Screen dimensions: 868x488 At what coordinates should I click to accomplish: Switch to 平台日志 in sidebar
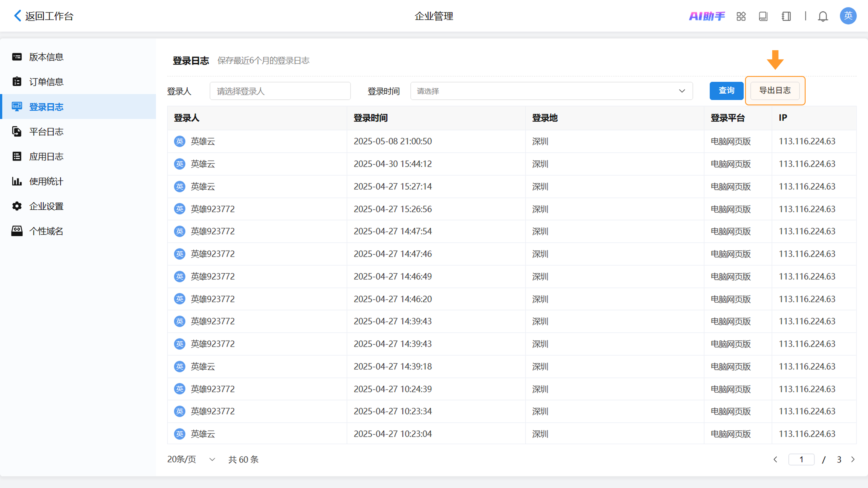click(46, 131)
